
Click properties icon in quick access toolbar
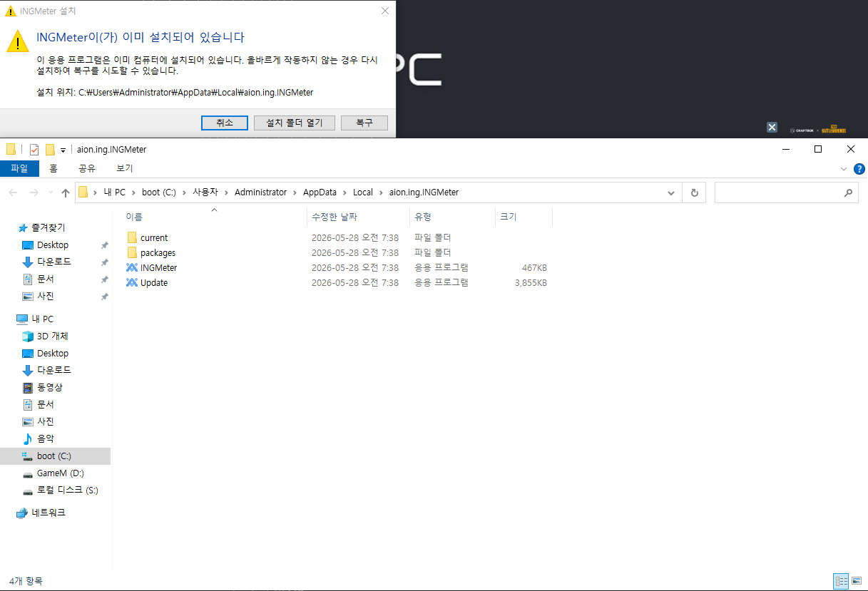(x=34, y=150)
